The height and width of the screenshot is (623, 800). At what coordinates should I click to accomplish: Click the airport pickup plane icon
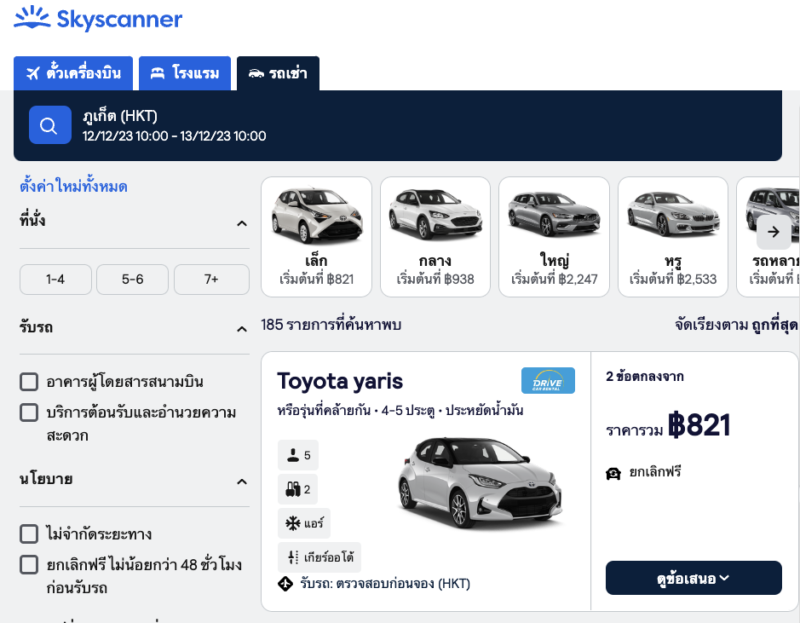[x=285, y=583]
